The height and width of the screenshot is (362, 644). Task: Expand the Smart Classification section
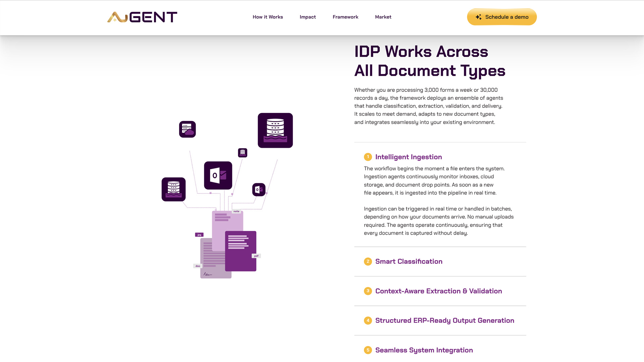pos(409,261)
